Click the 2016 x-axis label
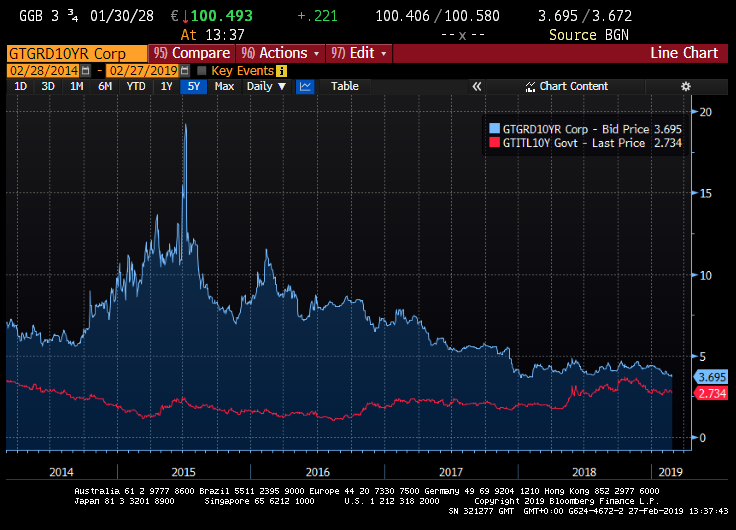Image resolution: width=736 pixels, height=530 pixels. click(318, 472)
